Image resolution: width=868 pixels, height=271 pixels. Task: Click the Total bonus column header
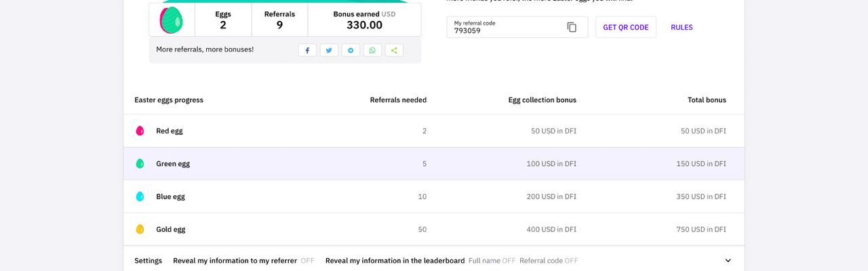(x=707, y=100)
